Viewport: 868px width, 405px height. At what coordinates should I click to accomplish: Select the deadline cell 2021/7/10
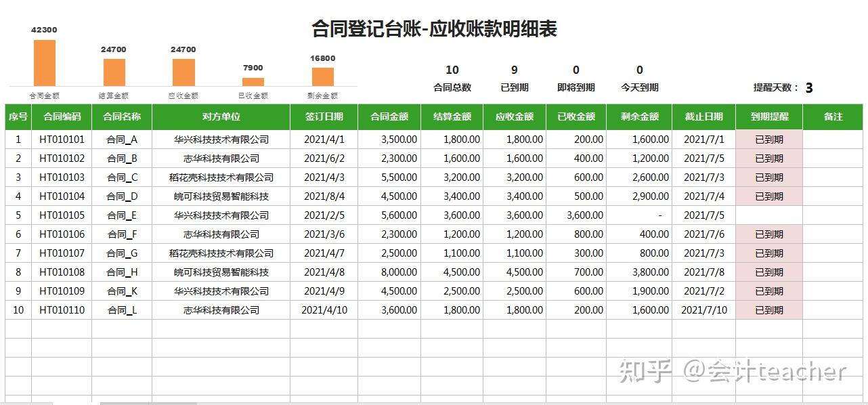[x=704, y=310]
